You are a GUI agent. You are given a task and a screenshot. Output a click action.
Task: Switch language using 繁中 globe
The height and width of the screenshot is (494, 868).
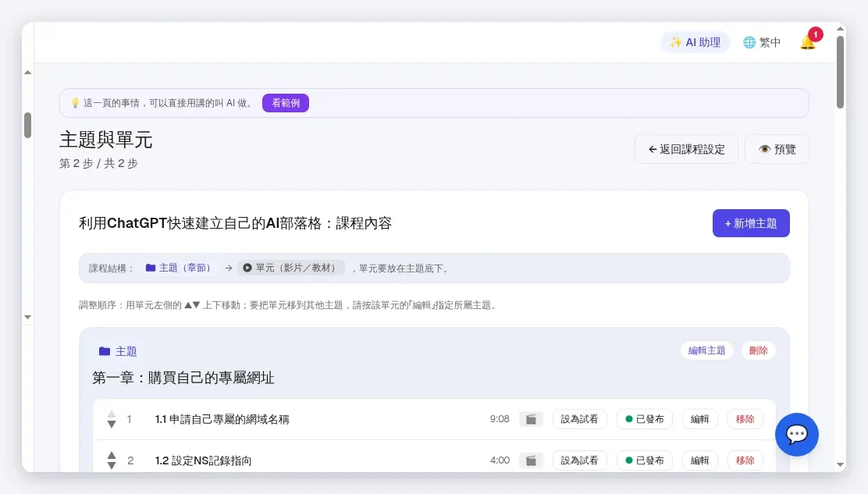pos(762,42)
